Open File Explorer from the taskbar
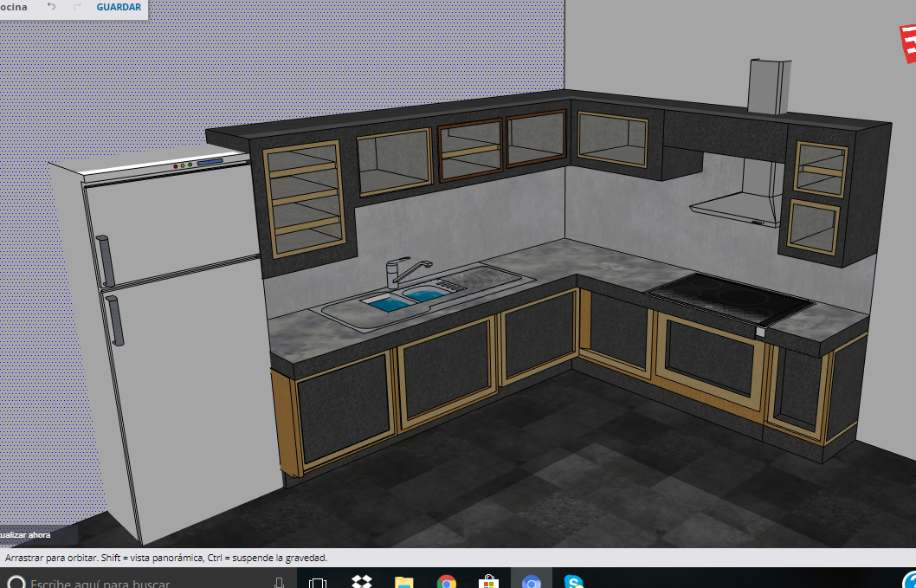This screenshot has width=916, height=588. pos(403,582)
